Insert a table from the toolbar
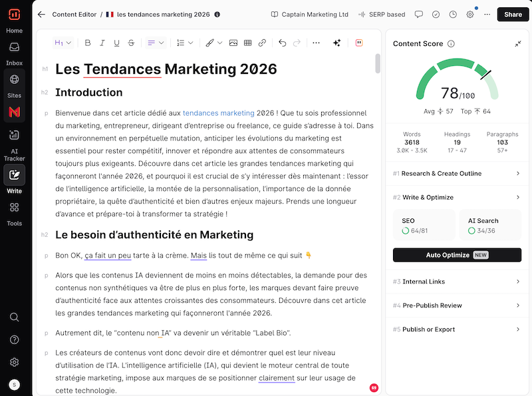The image size is (532, 396). [247, 43]
